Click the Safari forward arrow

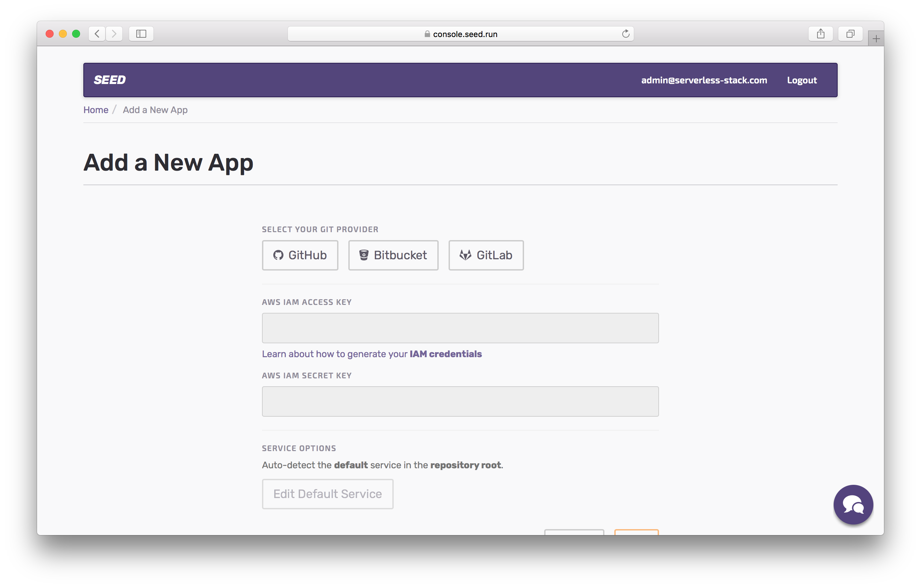(x=114, y=34)
